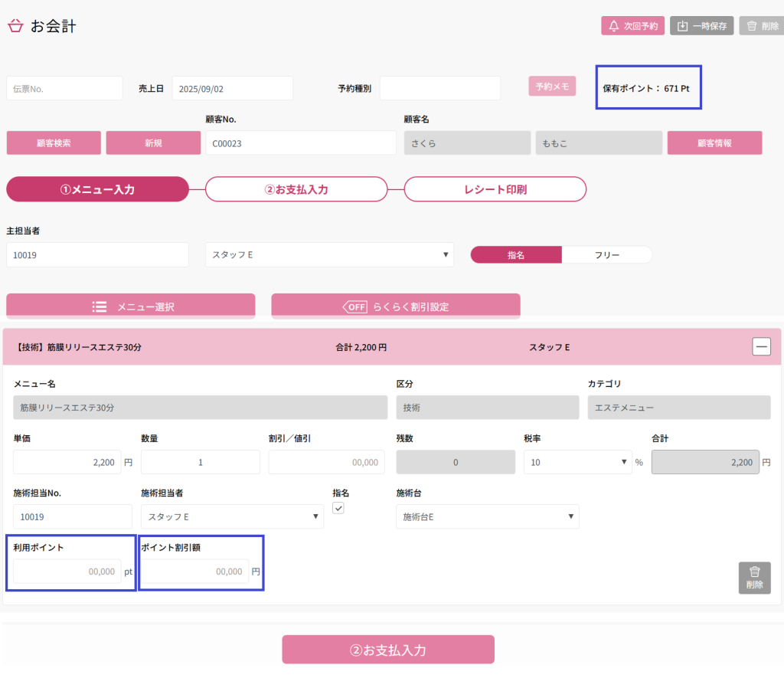Viewport: 784px width, 675px height.
Task: Open the 税率 dropdown
Action: 575,462
